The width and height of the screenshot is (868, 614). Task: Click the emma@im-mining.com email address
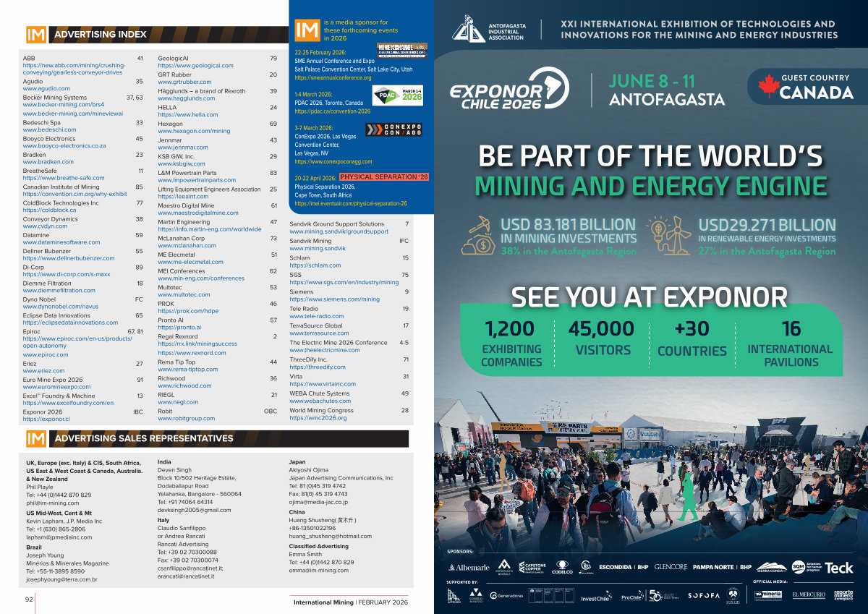click(x=318, y=570)
